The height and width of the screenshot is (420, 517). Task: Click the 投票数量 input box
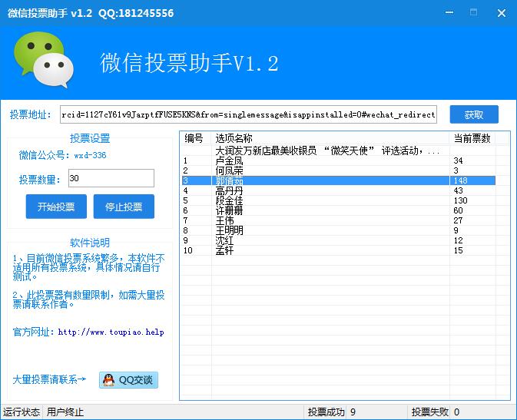[x=111, y=178]
